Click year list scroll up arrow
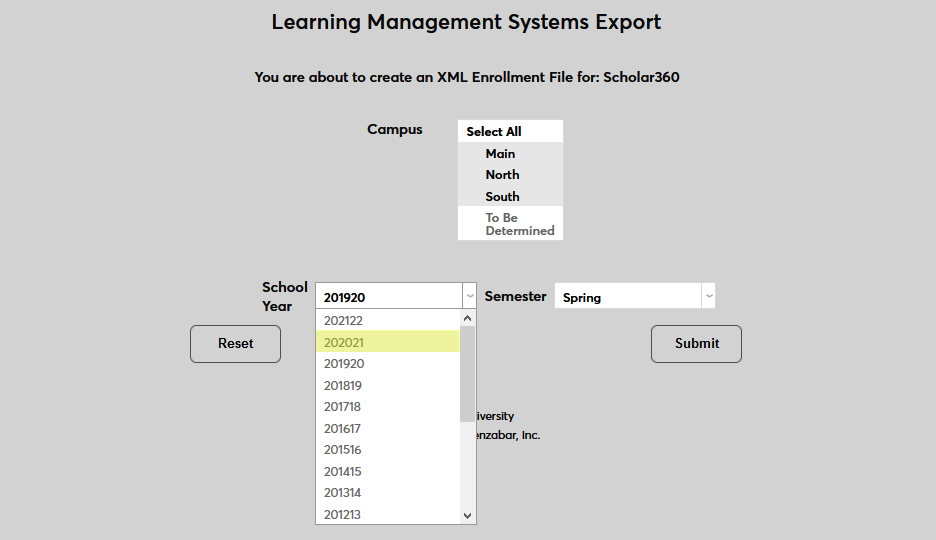This screenshot has height=540, width=936. 467,318
